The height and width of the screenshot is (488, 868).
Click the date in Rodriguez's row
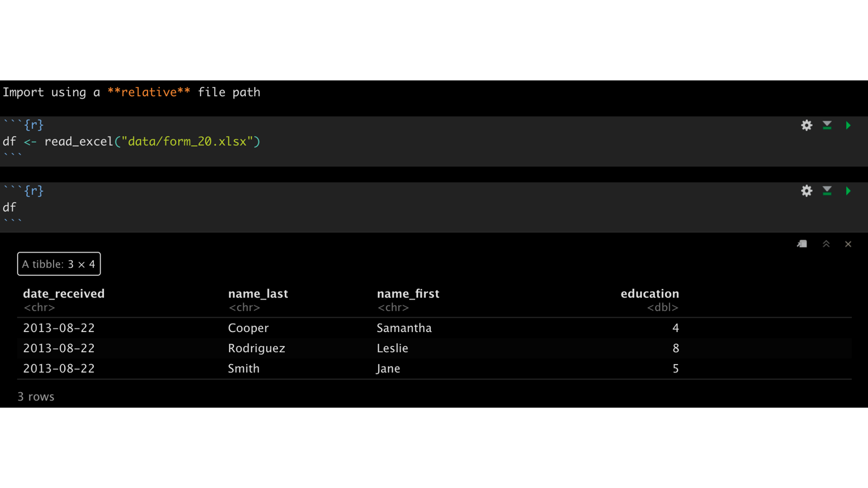point(59,348)
